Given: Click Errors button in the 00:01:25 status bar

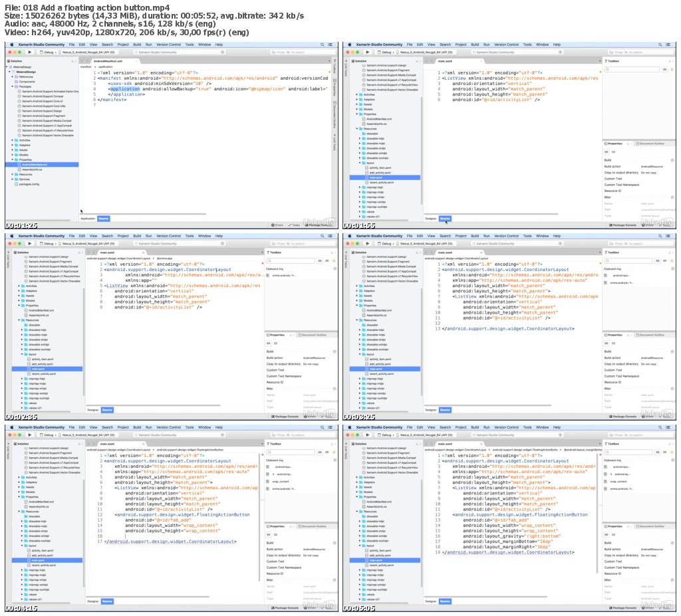Looking at the screenshot, I should (x=277, y=225).
